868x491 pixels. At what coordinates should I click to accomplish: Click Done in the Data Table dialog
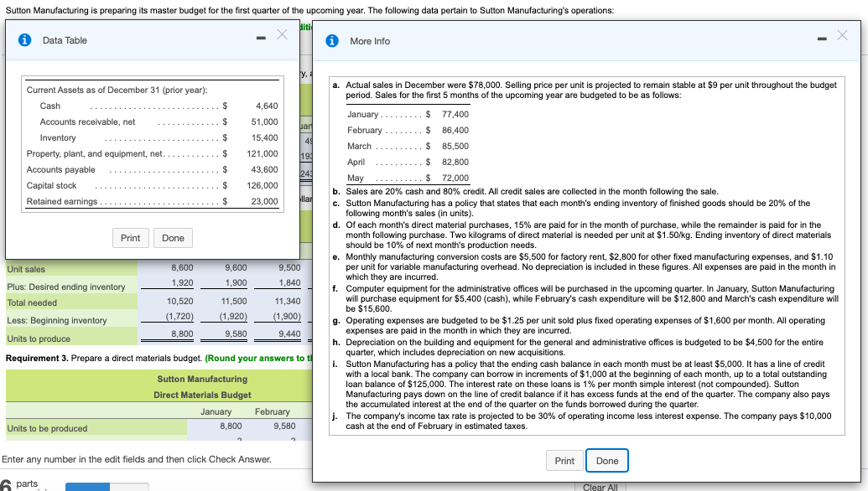click(174, 238)
